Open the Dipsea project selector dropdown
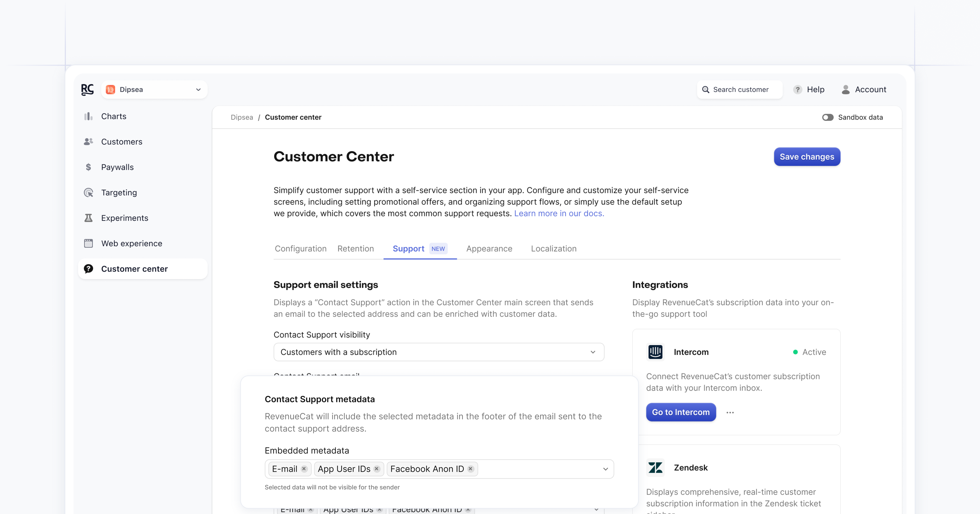Image resolution: width=980 pixels, height=514 pixels. coord(154,89)
